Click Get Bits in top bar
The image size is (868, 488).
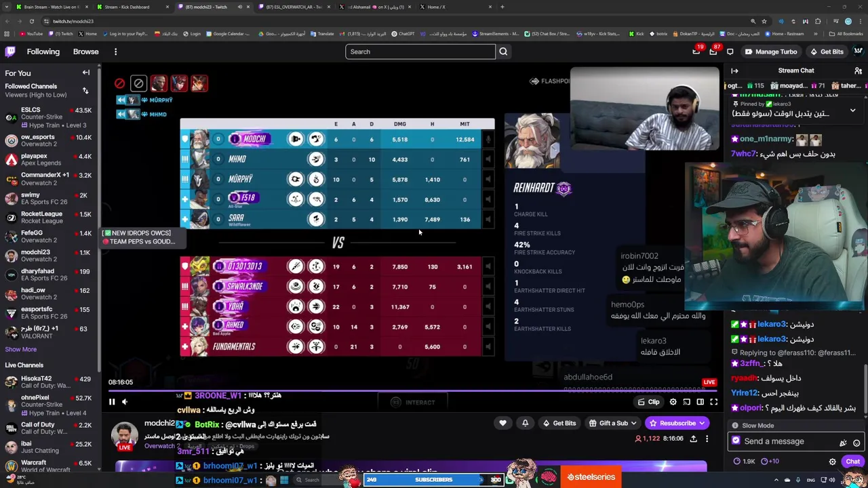826,52
